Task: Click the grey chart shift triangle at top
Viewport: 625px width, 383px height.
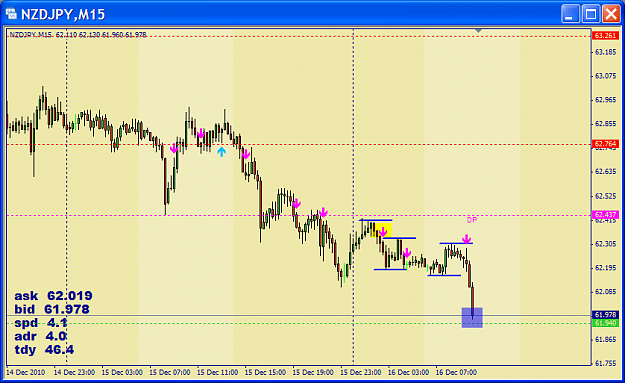Action: click(478, 31)
